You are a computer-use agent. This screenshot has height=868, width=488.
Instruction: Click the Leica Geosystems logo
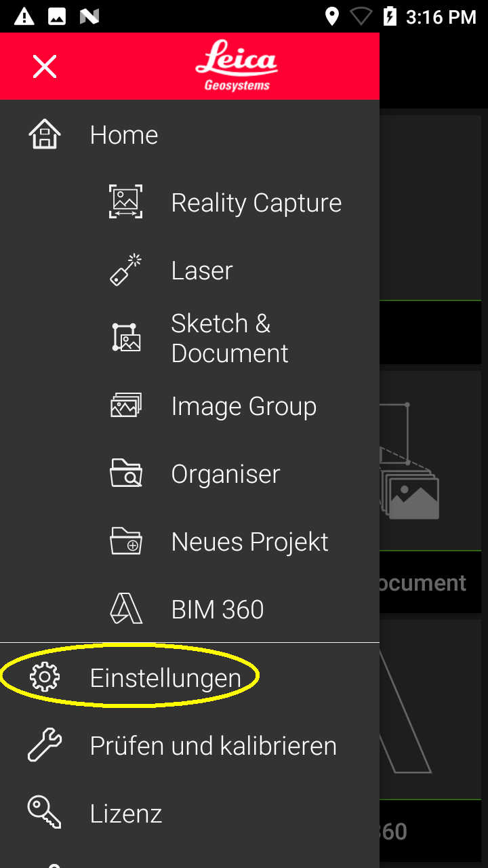[x=237, y=66]
